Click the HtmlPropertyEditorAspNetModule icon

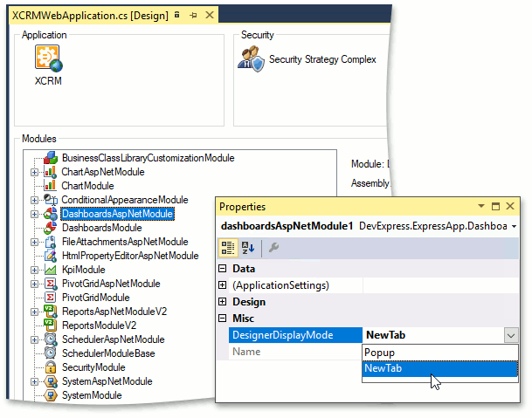point(51,256)
